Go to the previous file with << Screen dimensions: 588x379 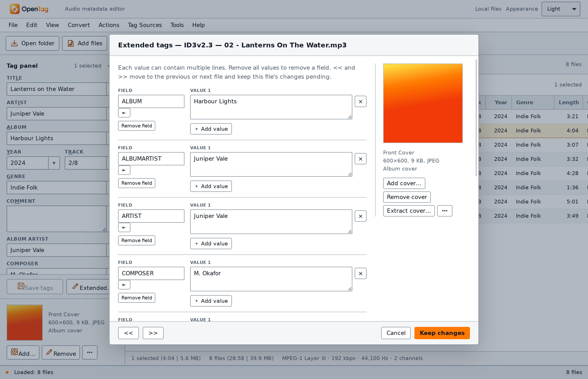(x=128, y=333)
